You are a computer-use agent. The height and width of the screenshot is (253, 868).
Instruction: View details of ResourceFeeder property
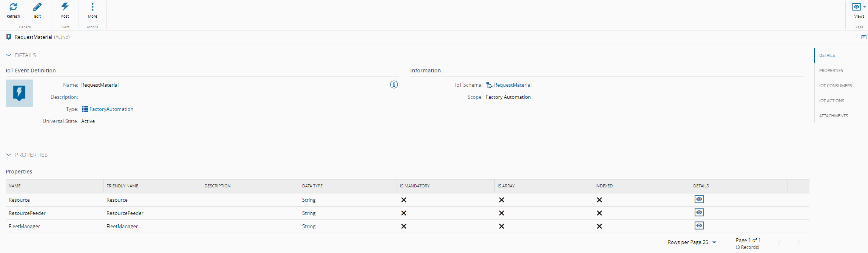click(699, 212)
